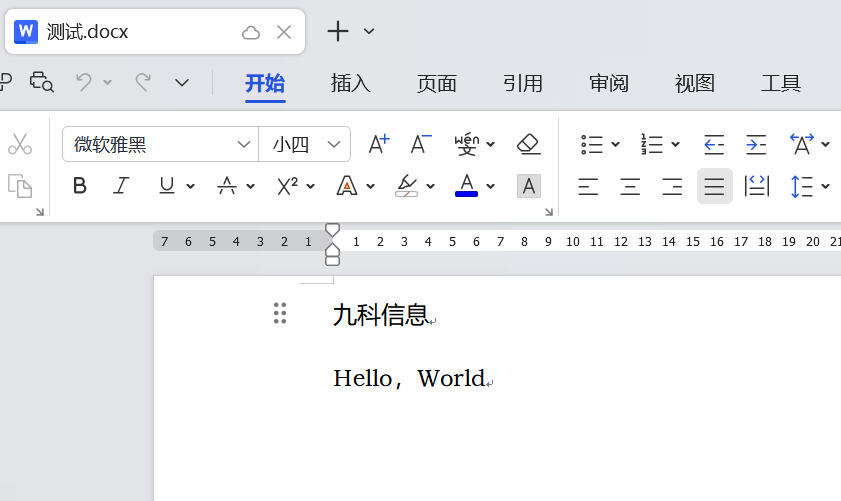Clear formatting with the eraser icon
The width and height of the screenshot is (841, 501).
pos(529,144)
